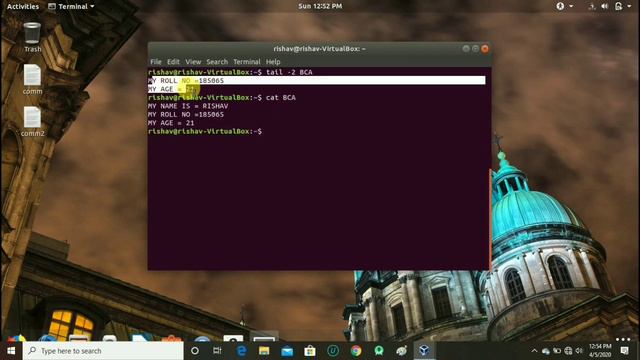The image size is (640, 360).
Task: Open the Sun 12:52 PM clock calendar
Action: pyautogui.click(x=320, y=6)
